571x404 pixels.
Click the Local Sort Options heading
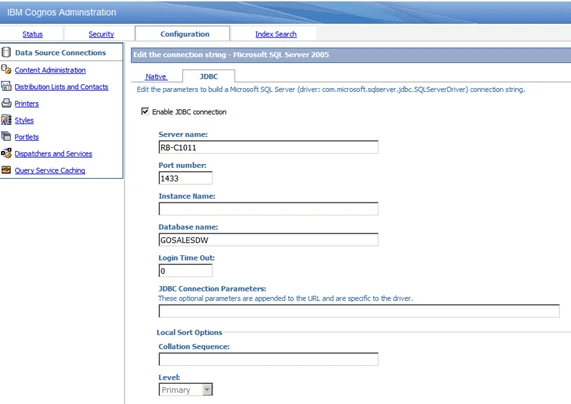point(189,332)
